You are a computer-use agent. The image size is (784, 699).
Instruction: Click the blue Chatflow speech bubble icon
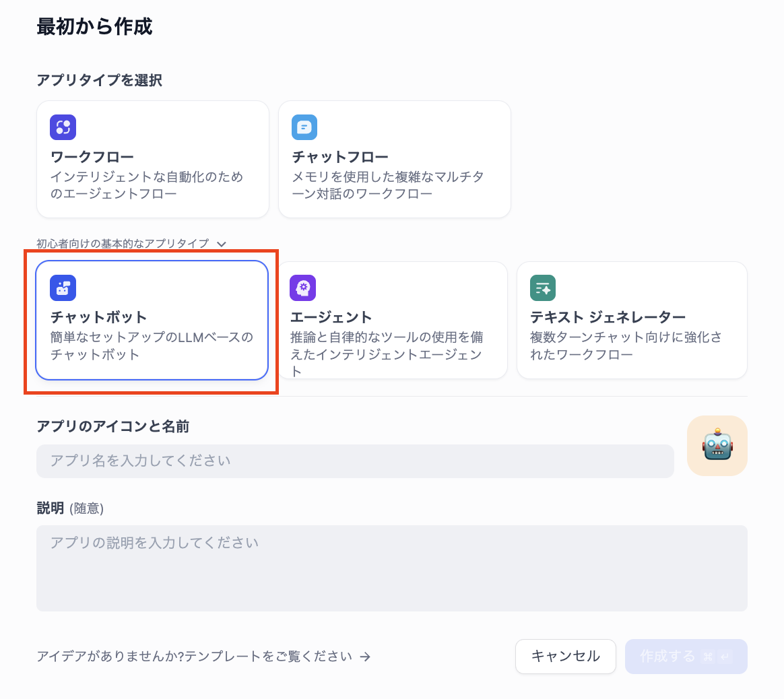[304, 127]
